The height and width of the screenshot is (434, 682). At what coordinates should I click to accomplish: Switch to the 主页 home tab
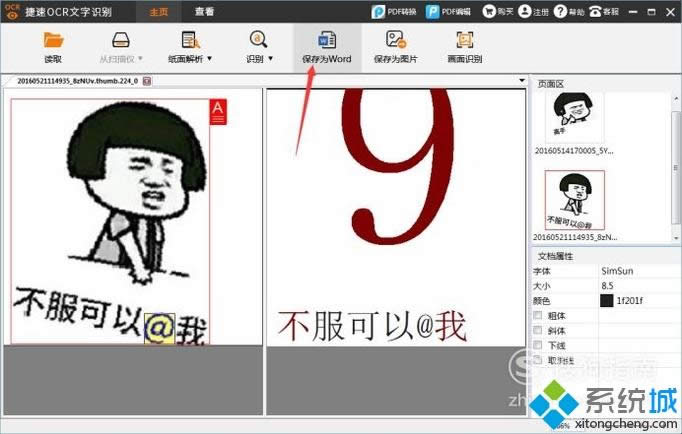(159, 12)
